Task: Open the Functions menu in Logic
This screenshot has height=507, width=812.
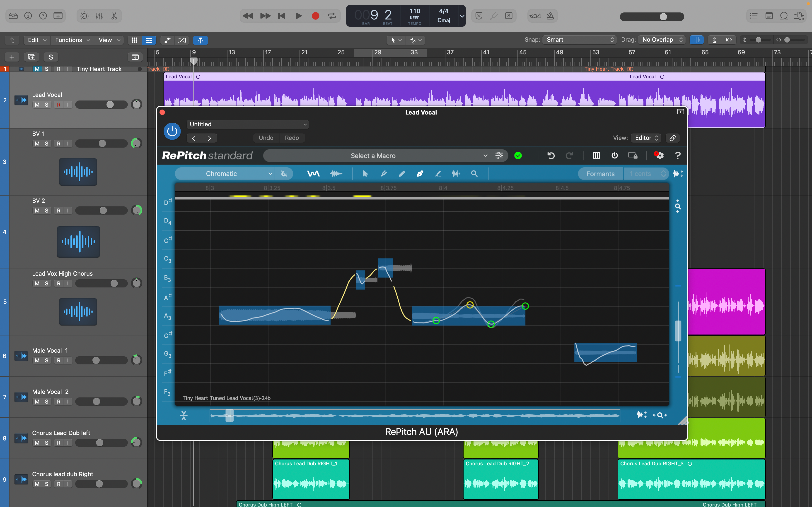Action: pyautogui.click(x=71, y=40)
